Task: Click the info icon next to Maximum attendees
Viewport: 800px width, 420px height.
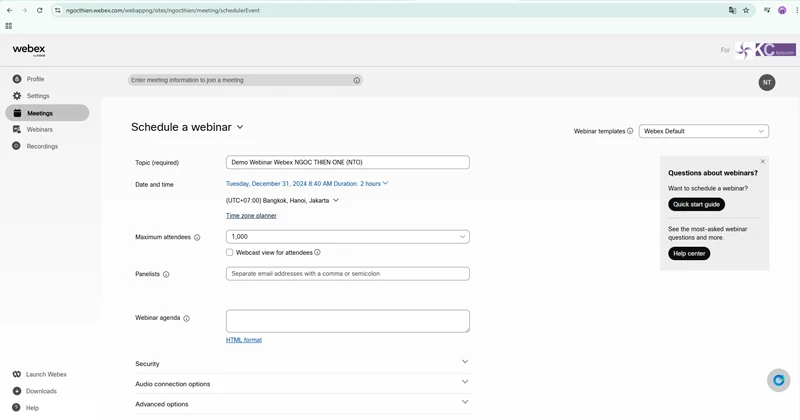Action: pyautogui.click(x=197, y=237)
